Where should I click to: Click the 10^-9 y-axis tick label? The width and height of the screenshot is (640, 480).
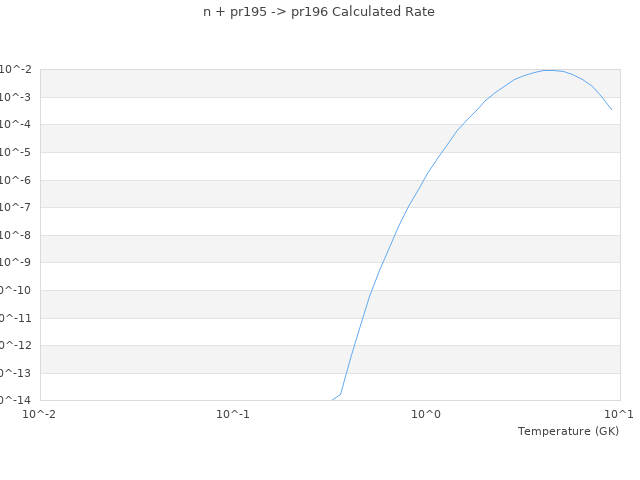point(16,262)
